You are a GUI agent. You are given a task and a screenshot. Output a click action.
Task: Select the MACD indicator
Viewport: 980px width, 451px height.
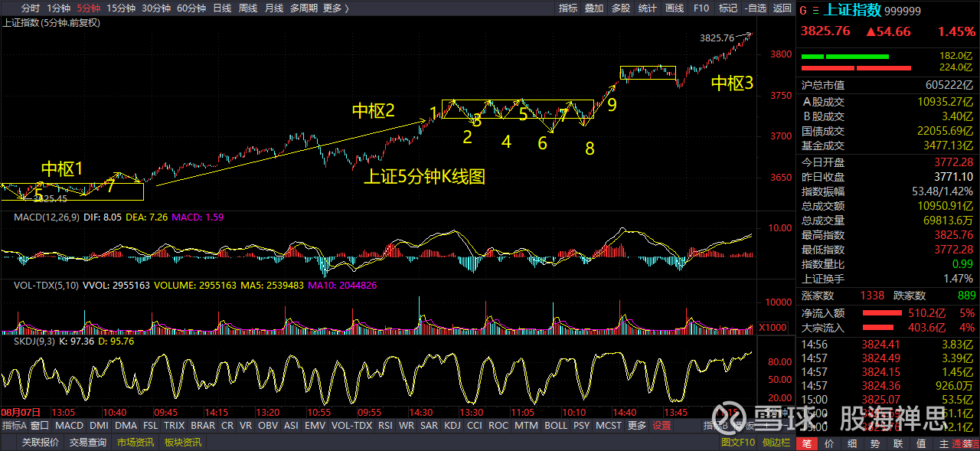pyautogui.click(x=70, y=426)
